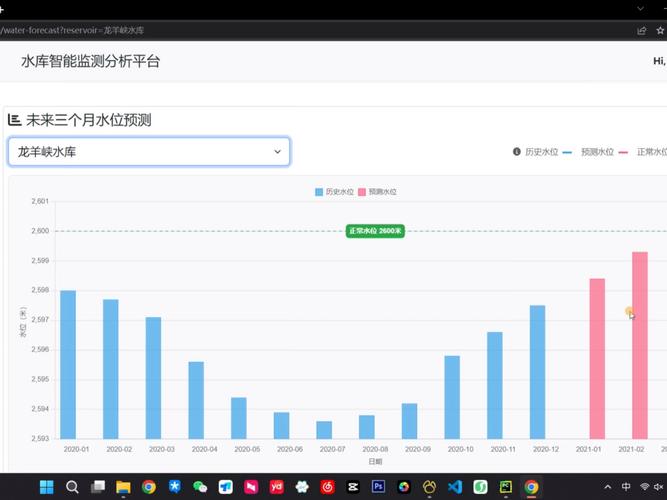Click the 2021-01 predicted water level bar

click(x=597, y=358)
